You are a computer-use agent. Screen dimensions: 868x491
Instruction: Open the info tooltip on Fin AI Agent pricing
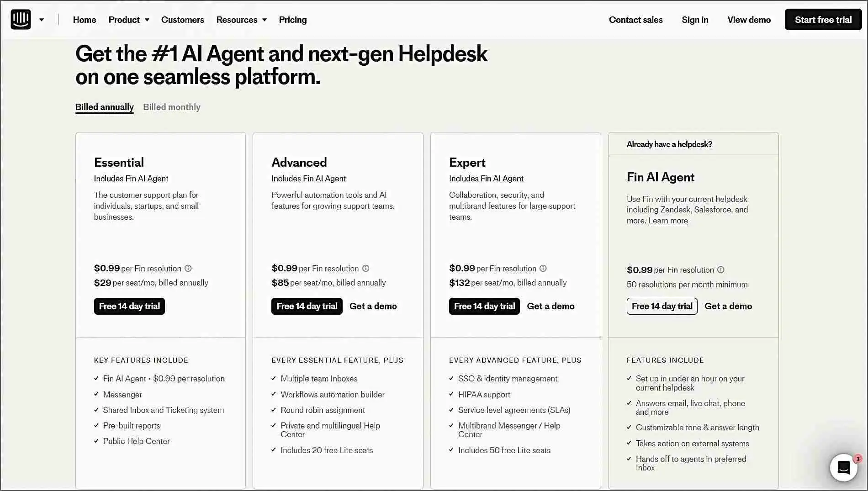[x=721, y=269]
